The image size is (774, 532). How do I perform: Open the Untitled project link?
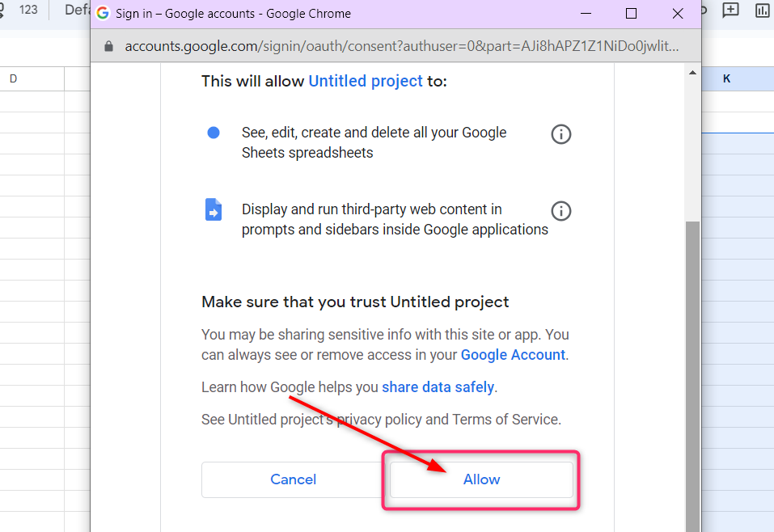click(366, 81)
